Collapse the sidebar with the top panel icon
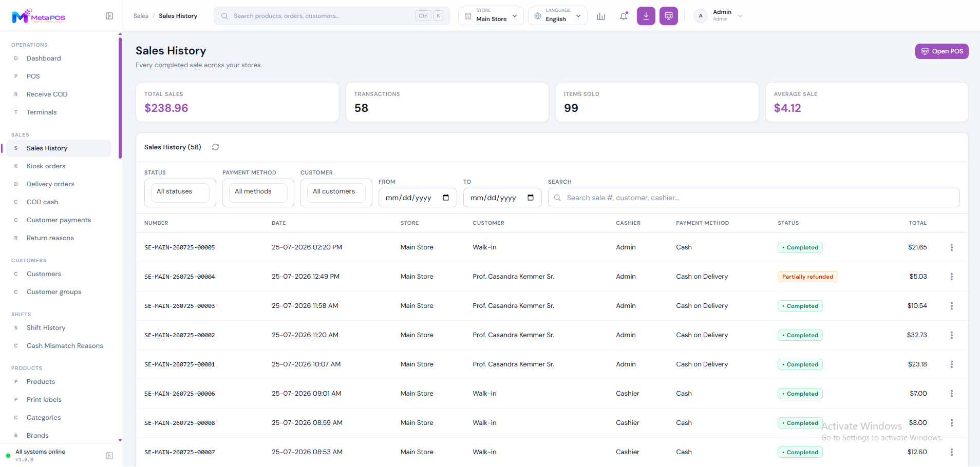The height and width of the screenshot is (467, 980). coord(109,16)
